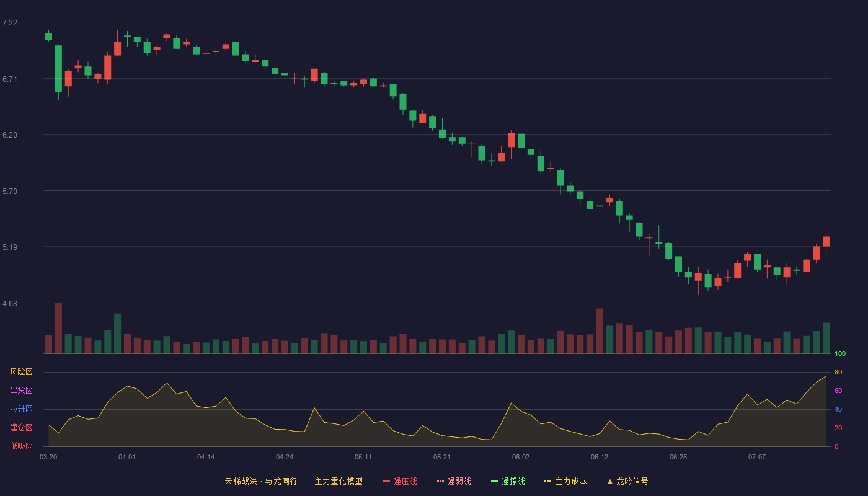Click the green line icon beside 强撑线

494,481
